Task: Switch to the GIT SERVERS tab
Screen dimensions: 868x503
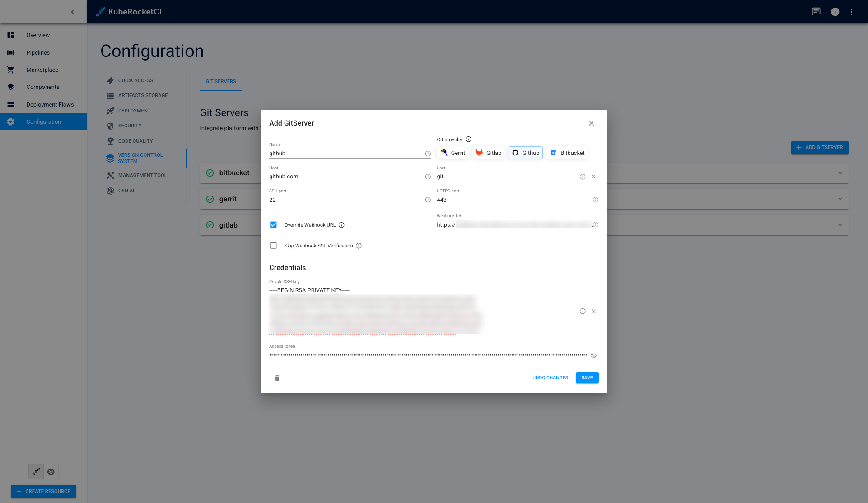Action: tap(221, 81)
